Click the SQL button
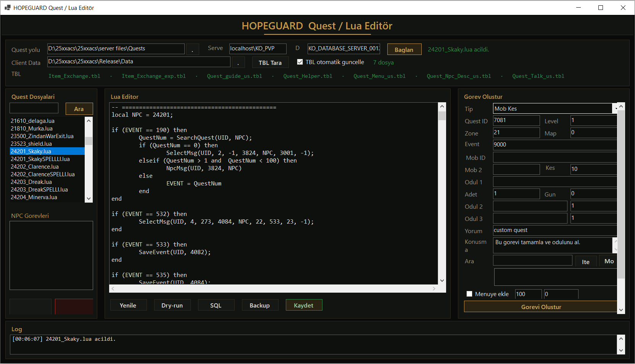635x364 pixels. click(x=216, y=305)
